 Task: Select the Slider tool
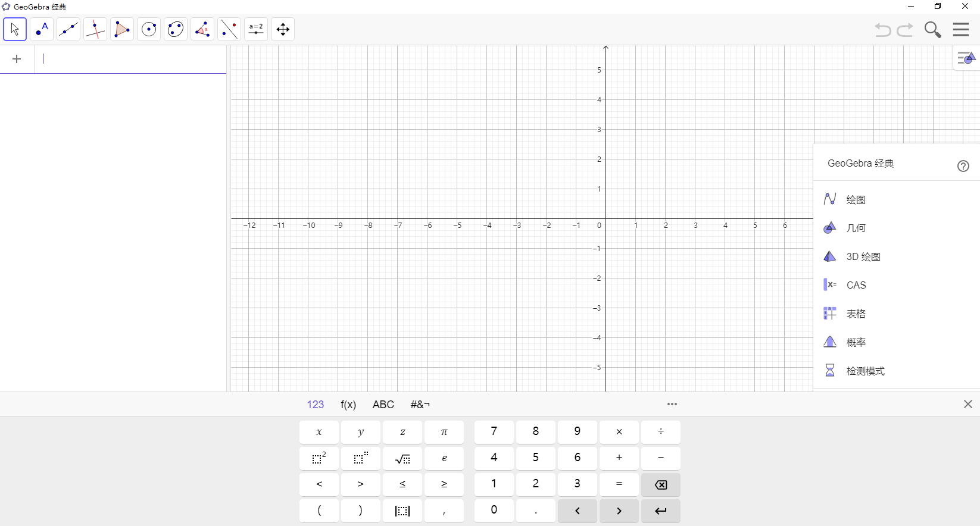[x=256, y=29]
